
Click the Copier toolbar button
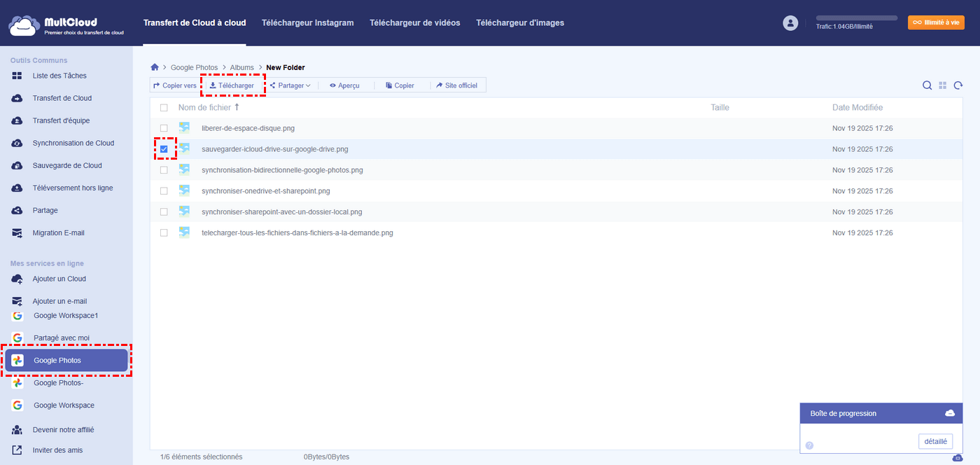pyautogui.click(x=400, y=85)
